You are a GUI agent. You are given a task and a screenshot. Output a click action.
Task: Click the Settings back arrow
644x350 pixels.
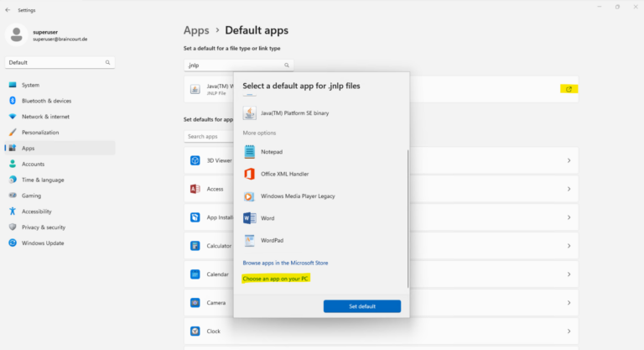pos(8,10)
